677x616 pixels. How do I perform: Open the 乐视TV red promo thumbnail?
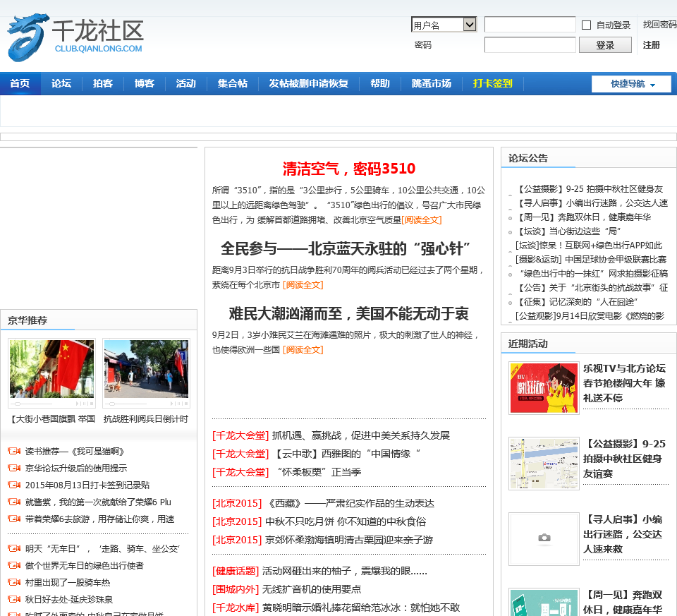point(544,388)
